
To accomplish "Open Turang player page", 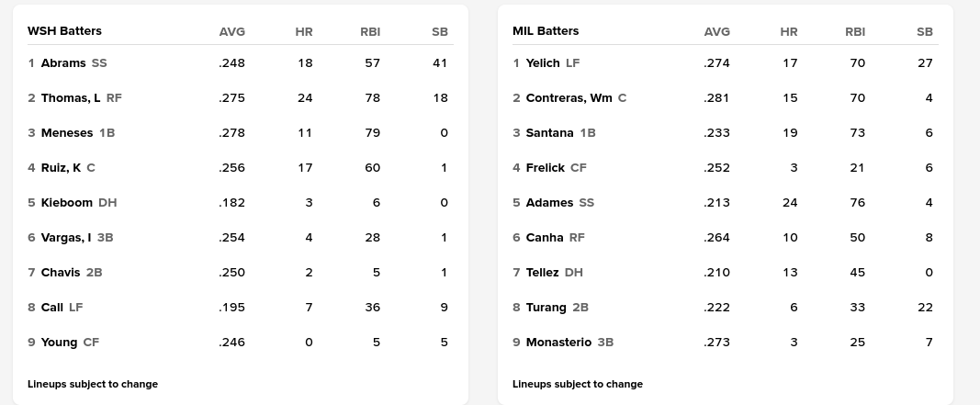I will click(x=546, y=308).
